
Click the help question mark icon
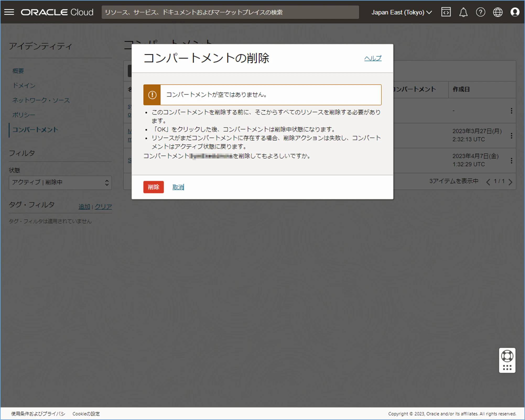pyautogui.click(x=480, y=12)
